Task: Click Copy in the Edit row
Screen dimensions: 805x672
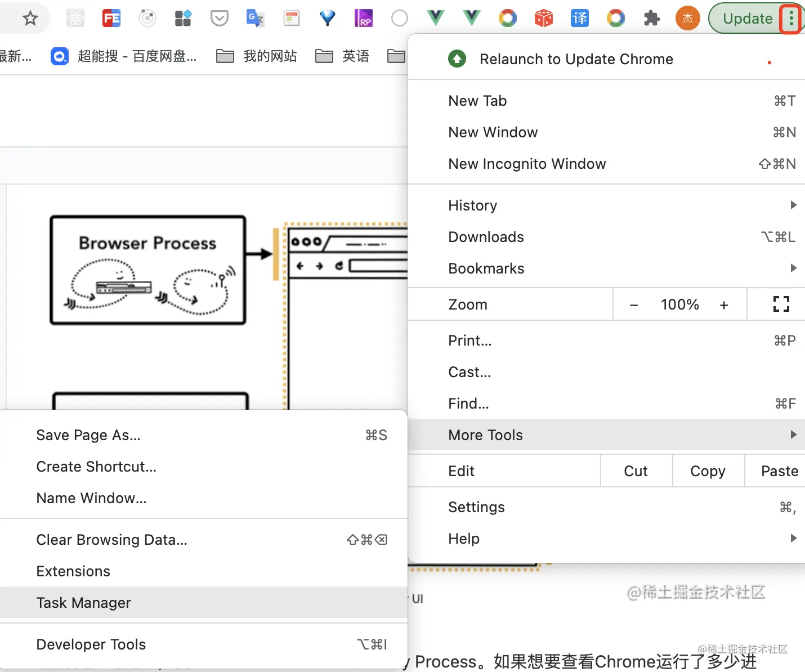Action: click(x=708, y=471)
